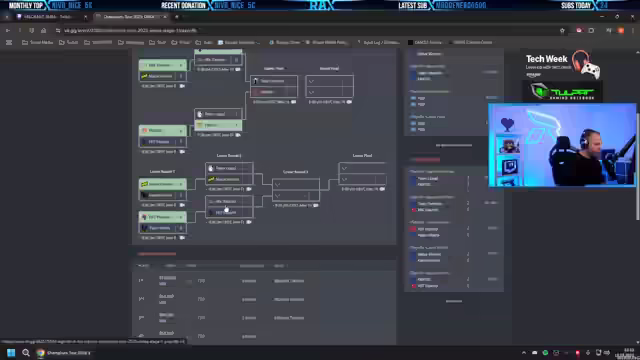
Task: Click the Lower Round 2 heading
Action: pos(229,156)
